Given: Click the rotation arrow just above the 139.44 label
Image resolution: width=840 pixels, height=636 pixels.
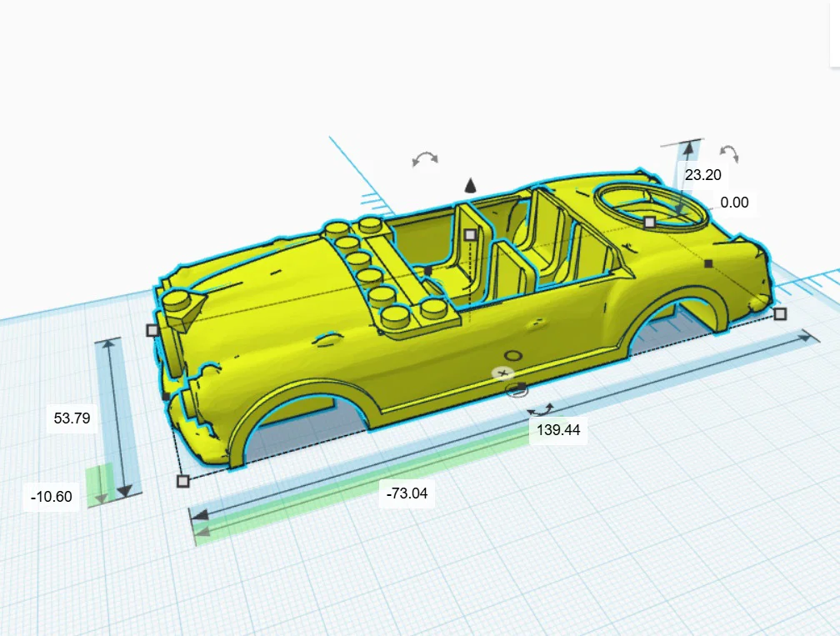Looking at the screenshot, I should tap(541, 410).
